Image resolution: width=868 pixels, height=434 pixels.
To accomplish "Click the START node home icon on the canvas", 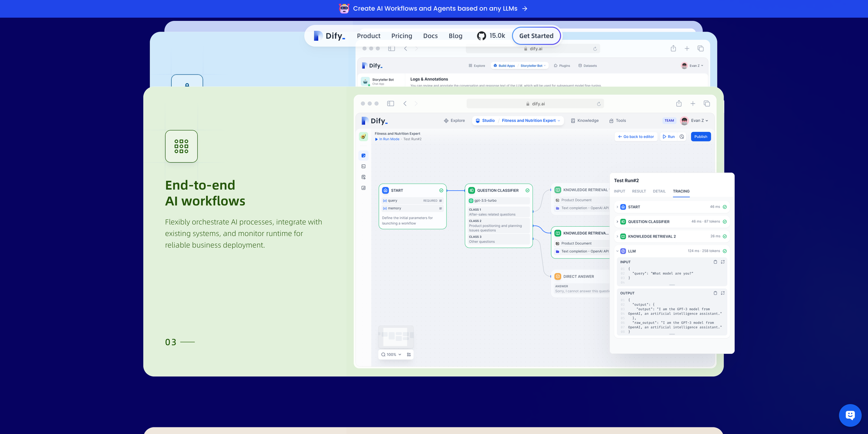I will [x=385, y=190].
